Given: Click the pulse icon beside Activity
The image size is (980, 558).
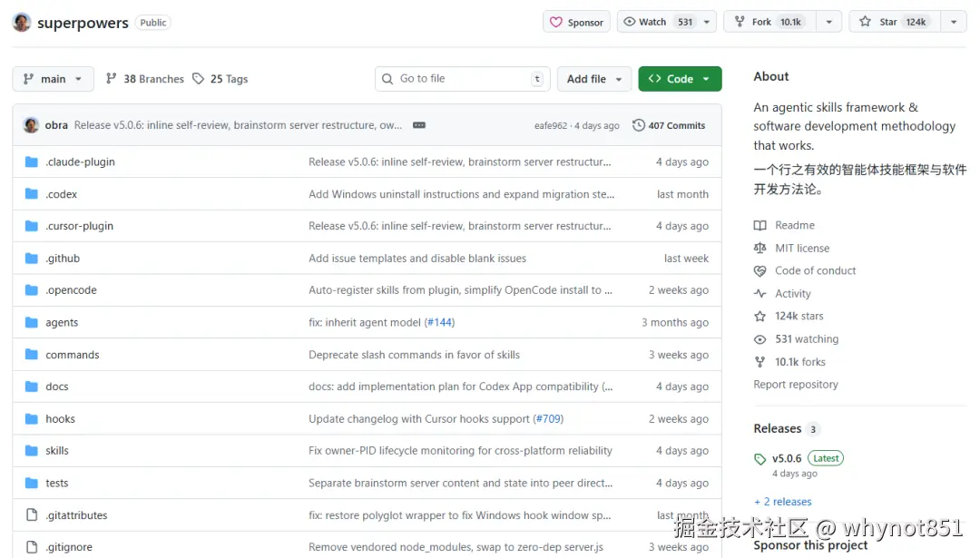Looking at the screenshot, I should (x=760, y=294).
